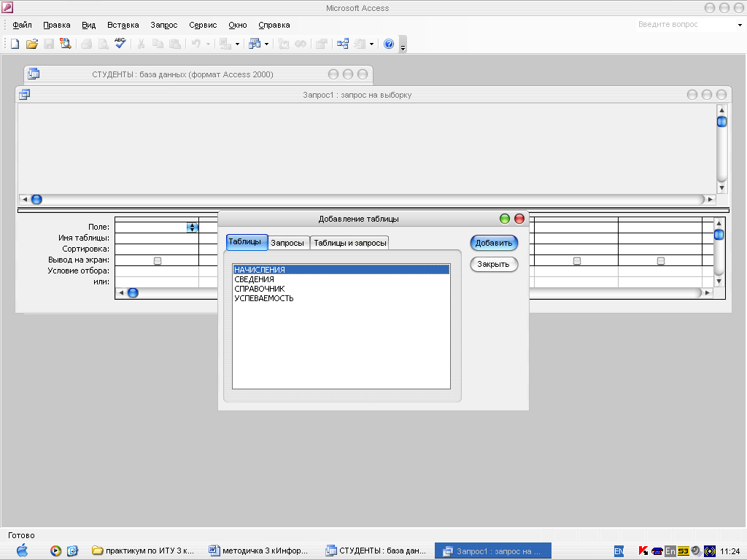Select the НАЧИСЛЕНИЯ table in the list
Screen dimensions: 747x560
[341, 270]
